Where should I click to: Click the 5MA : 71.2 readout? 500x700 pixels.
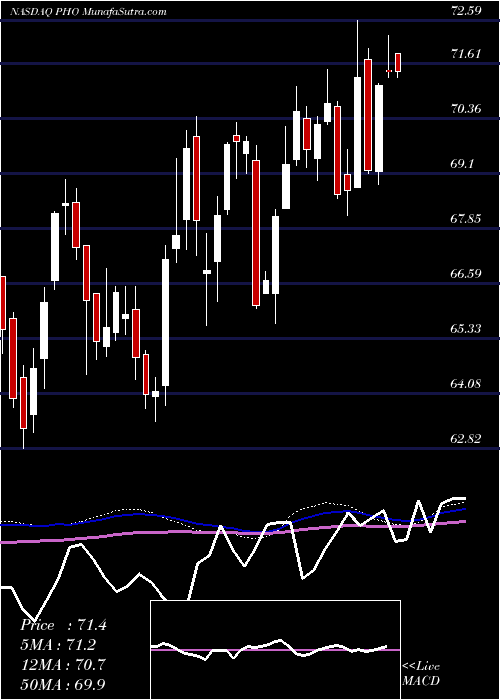58,645
